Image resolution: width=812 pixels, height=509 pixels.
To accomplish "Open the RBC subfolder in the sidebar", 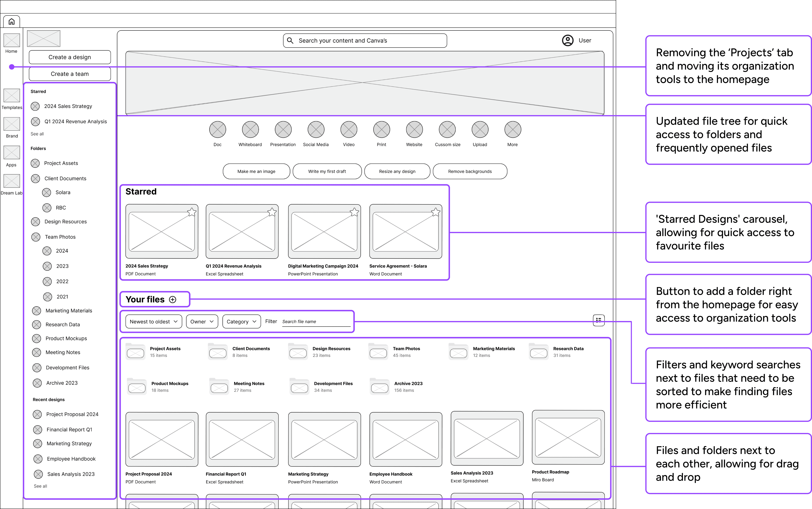I will click(54, 208).
